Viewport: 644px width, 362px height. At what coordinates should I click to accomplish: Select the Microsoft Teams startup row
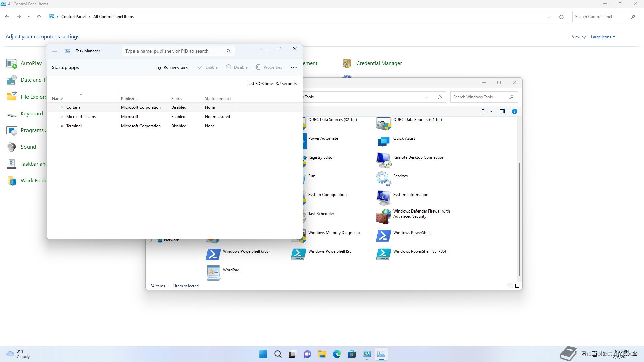(x=174, y=117)
